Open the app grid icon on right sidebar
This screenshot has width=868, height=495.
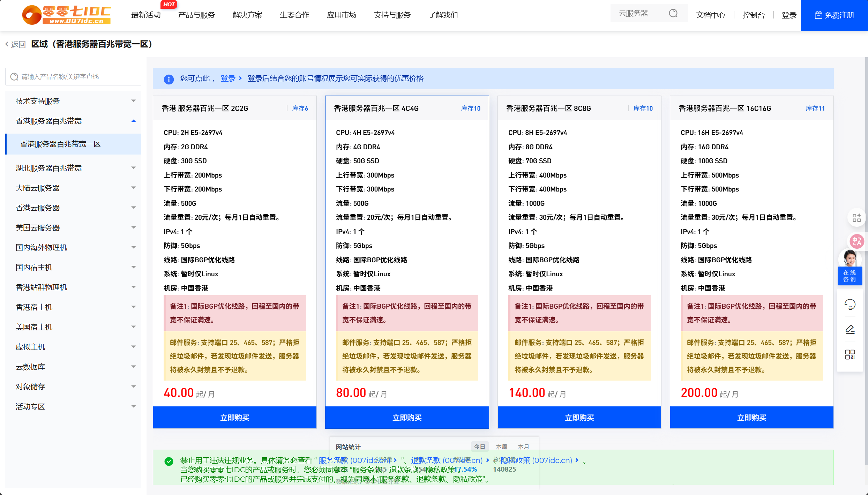pos(856,218)
